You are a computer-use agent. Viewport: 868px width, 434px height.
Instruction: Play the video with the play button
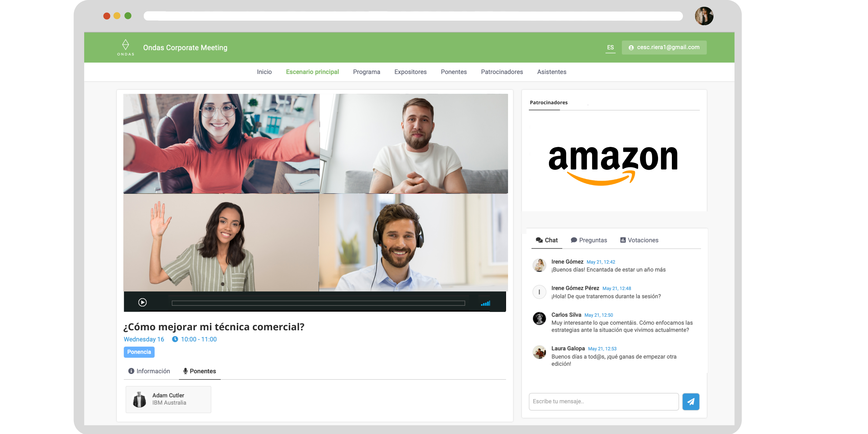click(x=142, y=302)
